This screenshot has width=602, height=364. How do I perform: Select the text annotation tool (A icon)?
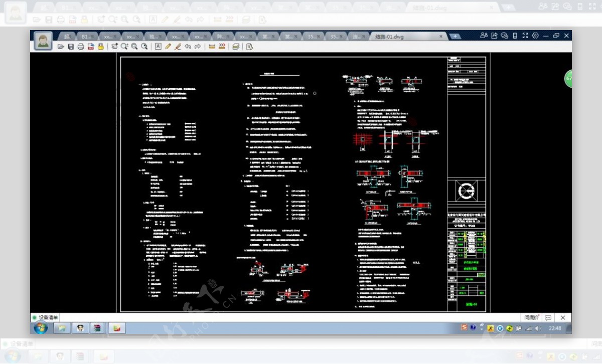click(x=158, y=47)
